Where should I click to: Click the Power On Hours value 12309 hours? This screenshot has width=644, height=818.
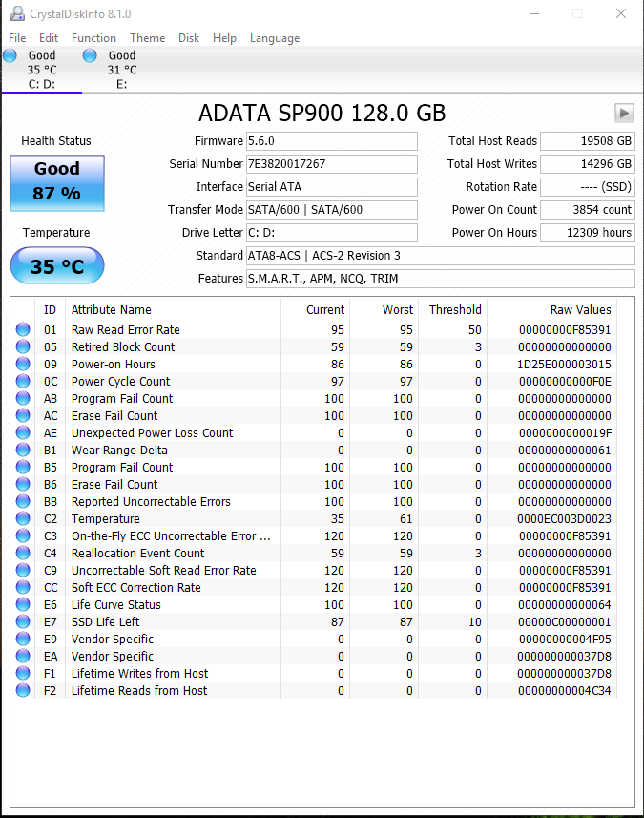point(588,233)
